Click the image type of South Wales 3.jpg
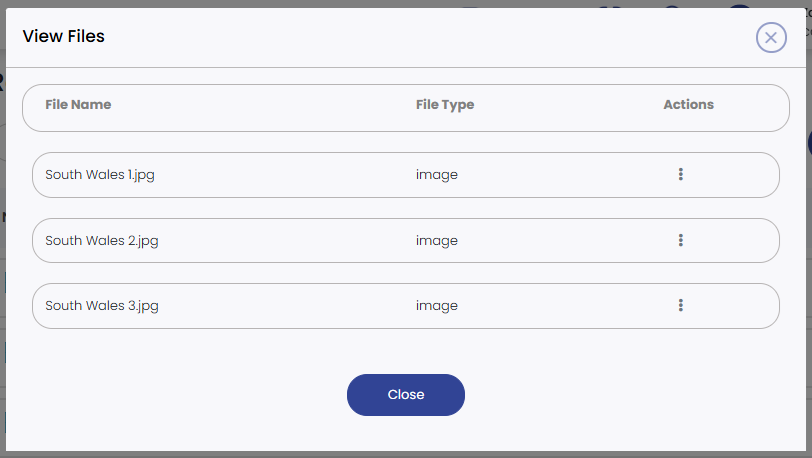Image resolution: width=812 pixels, height=458 pixels. [x=437, y=306]
